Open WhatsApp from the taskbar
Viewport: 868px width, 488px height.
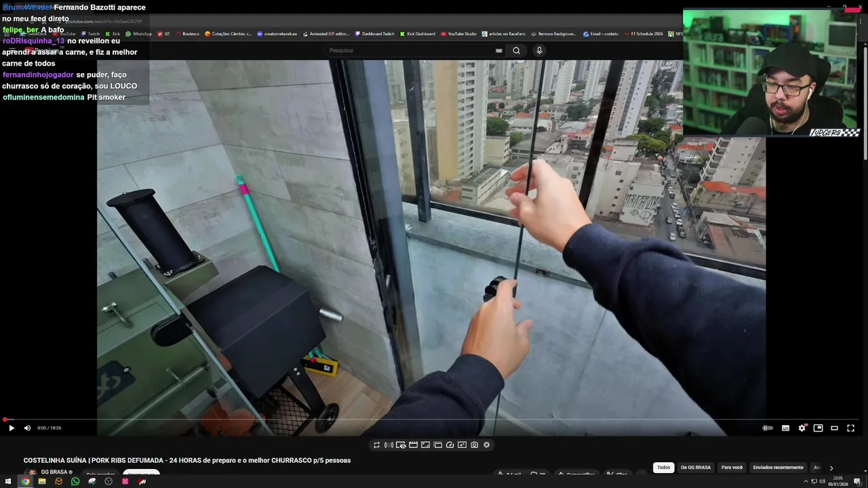pos(75,481)
